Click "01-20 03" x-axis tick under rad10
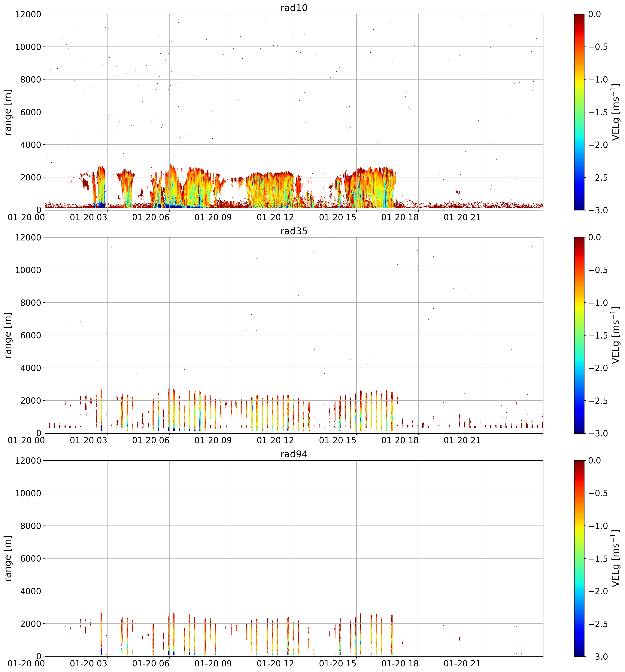The width and height of the screenshot is (625, 672). [89, 217]
